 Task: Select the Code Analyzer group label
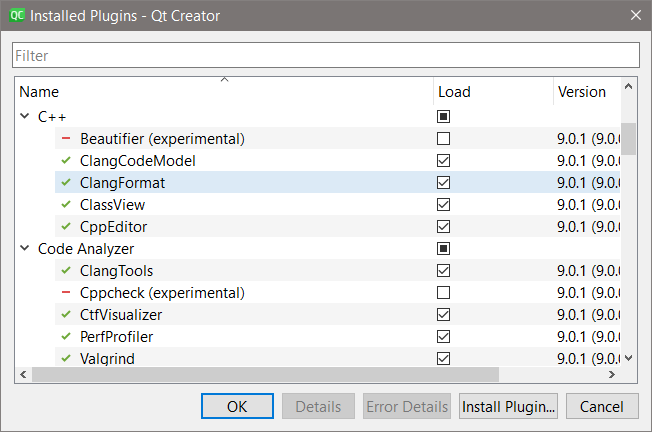pyautogui.click(x=86, y=249)
